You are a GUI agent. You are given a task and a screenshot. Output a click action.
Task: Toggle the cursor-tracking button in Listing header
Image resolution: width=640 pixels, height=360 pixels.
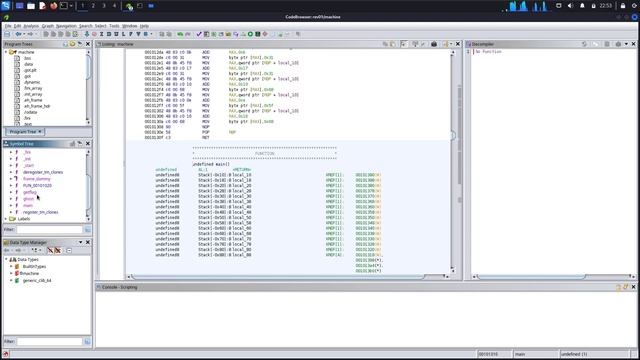pos(403,44)
